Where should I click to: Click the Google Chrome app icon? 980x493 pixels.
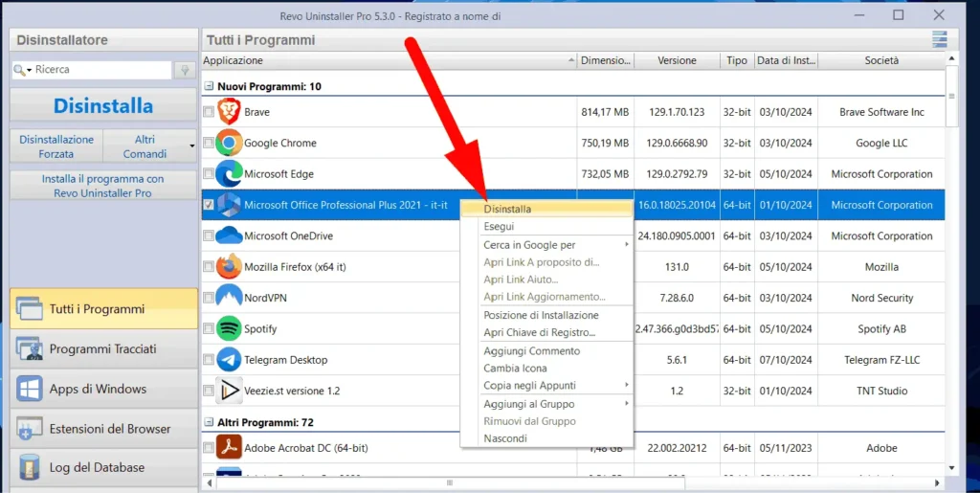coord(229,143)
